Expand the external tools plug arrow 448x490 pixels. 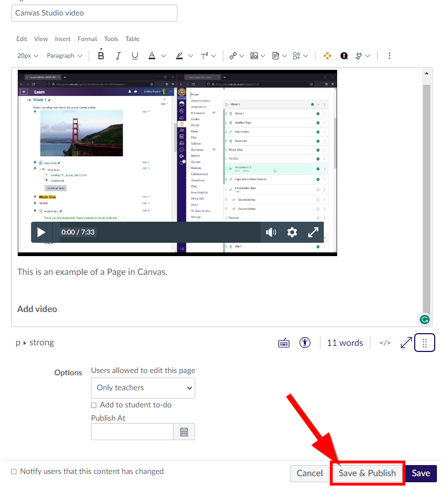click(x=368, y=55)
